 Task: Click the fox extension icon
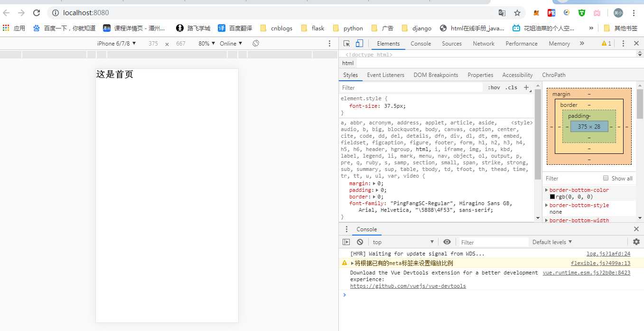click(x=536, y=13)
